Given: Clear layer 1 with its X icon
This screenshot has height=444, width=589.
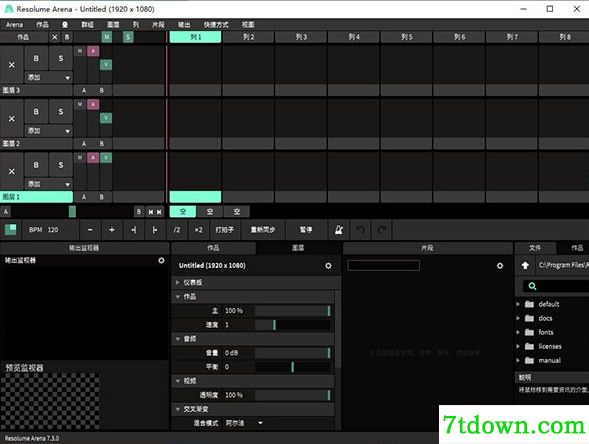Looking at the screenshot, I should 12,171.
